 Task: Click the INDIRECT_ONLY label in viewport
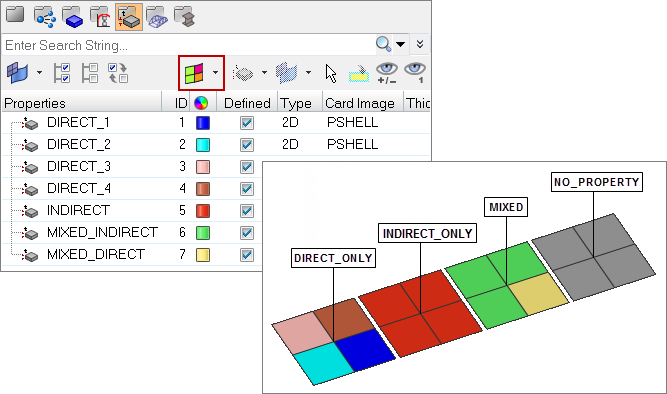point(428,233)
